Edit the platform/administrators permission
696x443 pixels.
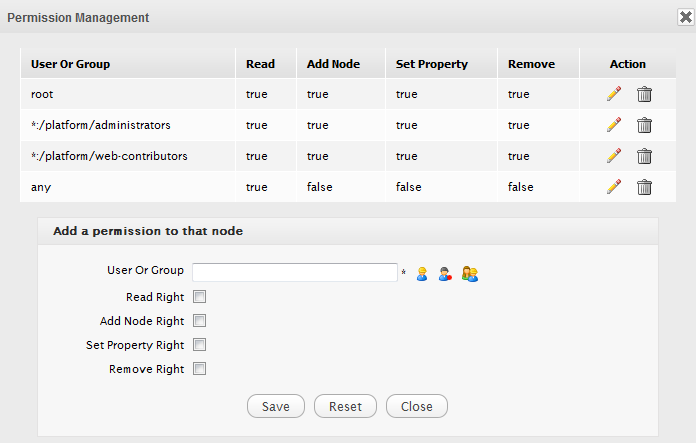pyautogui.click(x=614, y=125)
